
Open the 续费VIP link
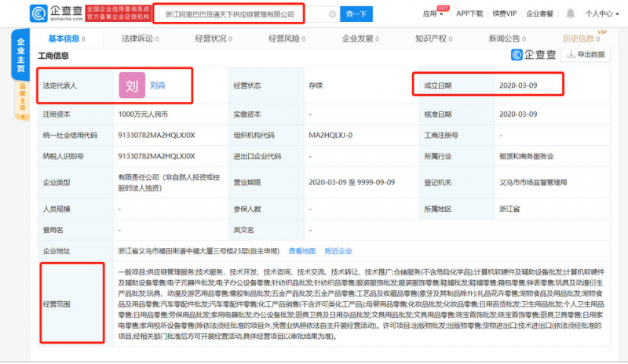(504, 13)
